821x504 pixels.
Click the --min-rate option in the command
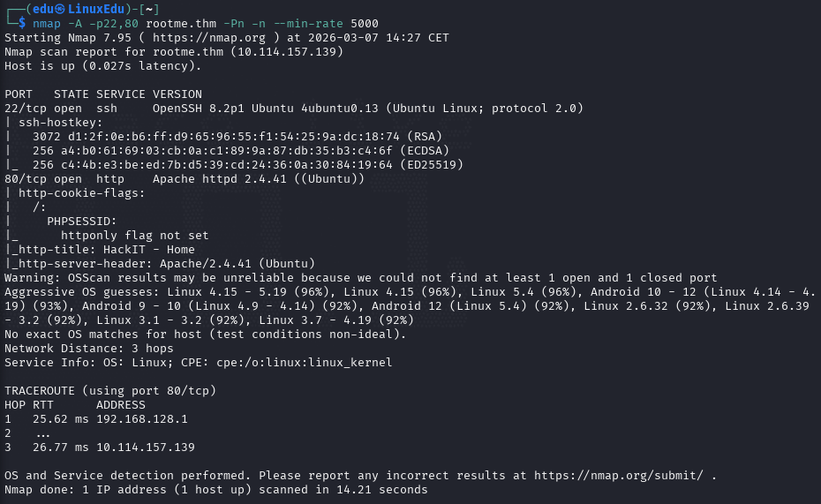pos(308,24)
